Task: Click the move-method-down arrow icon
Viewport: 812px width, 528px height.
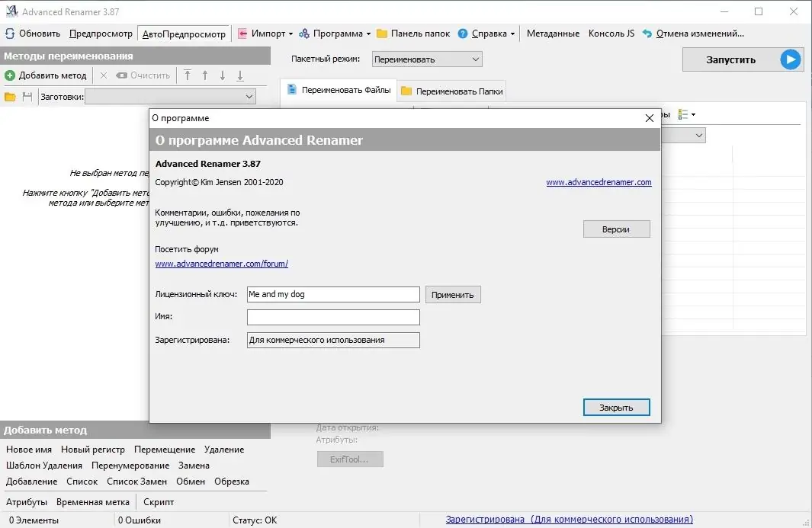Action: tap(222, 74)
